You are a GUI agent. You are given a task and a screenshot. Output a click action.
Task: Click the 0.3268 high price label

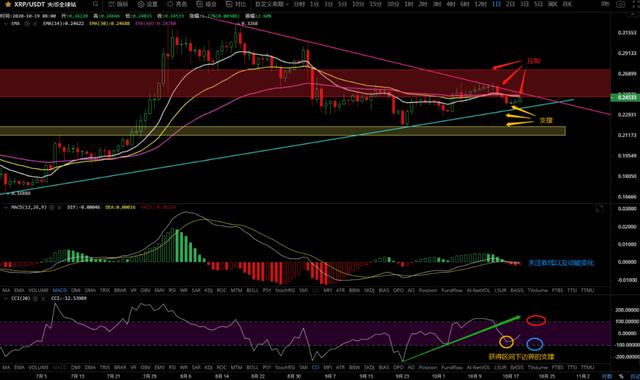(249, 24)
